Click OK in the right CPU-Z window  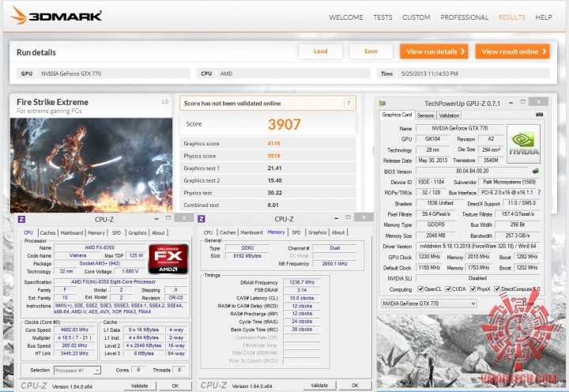355,386
